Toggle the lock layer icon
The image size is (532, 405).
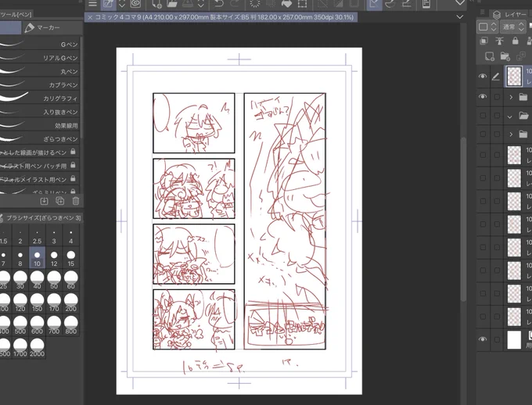tap(515, 41)
